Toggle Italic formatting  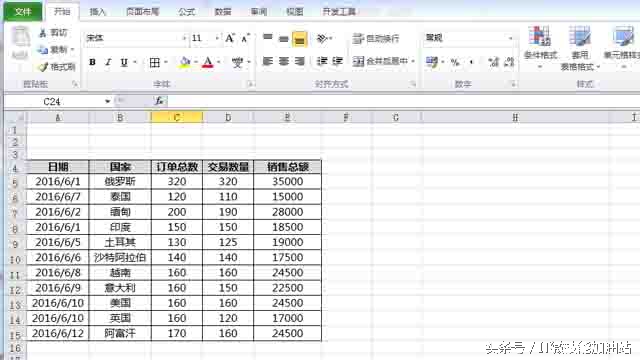(x=108, y=62)
